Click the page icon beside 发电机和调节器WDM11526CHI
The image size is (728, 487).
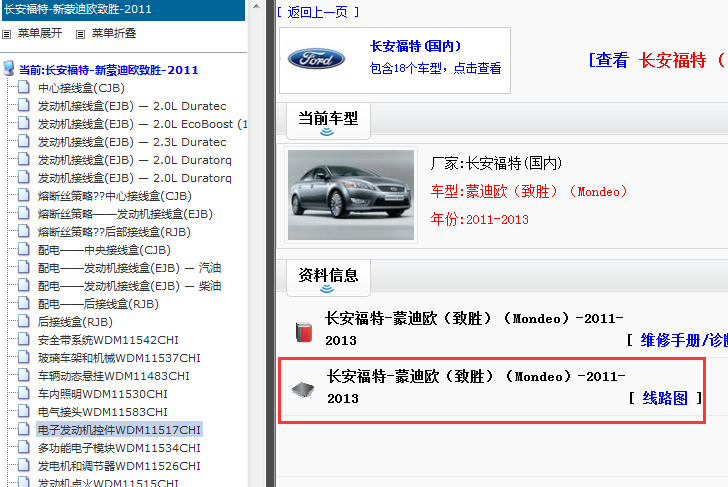24,465
